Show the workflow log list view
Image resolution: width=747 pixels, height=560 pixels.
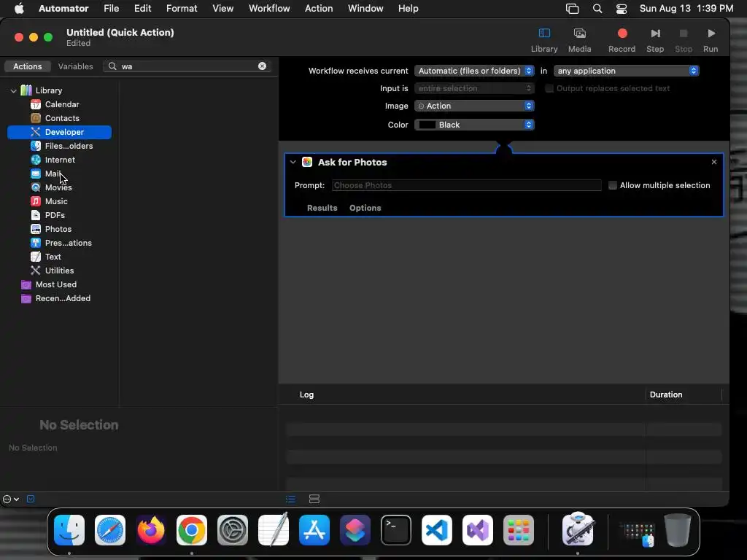(290, 499)
